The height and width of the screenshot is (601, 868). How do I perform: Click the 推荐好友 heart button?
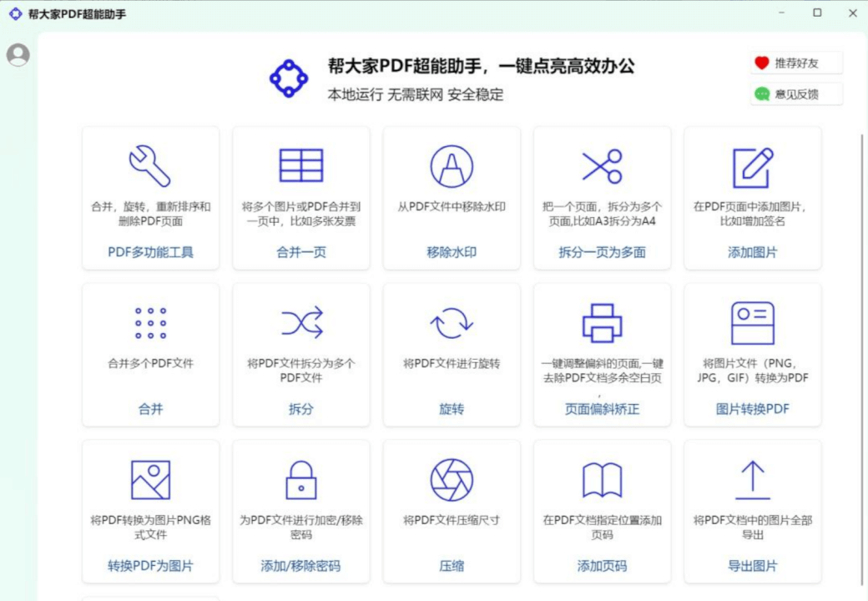pos(795,63)
